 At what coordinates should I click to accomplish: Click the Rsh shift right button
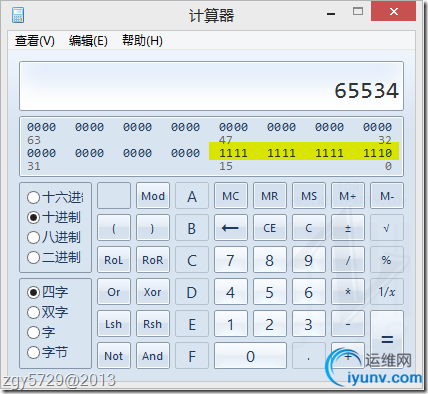point(153,324)
